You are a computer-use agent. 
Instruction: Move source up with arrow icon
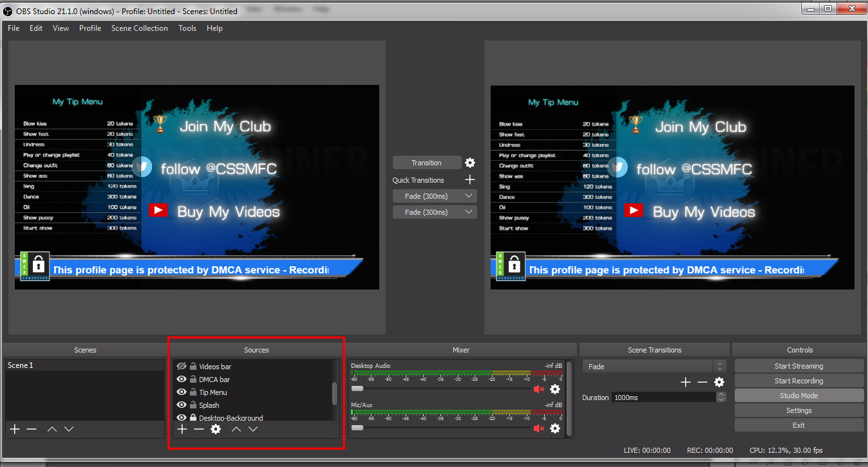tap(236, 429)
